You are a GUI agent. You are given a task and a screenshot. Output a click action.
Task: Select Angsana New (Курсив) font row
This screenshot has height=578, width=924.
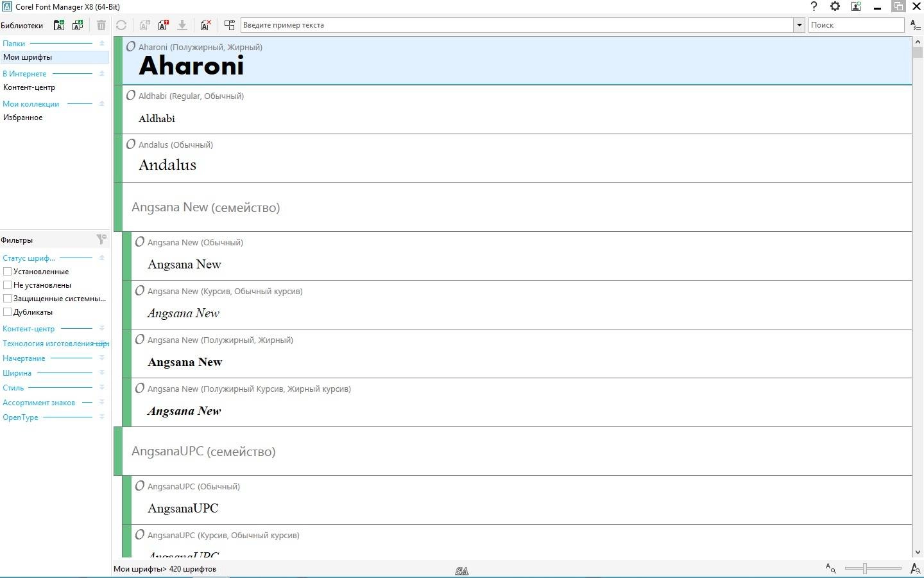point(517,305)
